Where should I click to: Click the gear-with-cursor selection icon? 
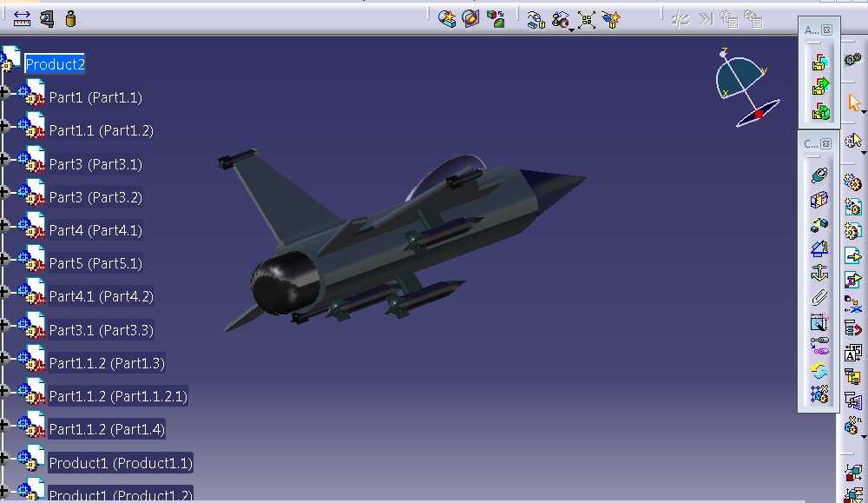coord(852,140)
